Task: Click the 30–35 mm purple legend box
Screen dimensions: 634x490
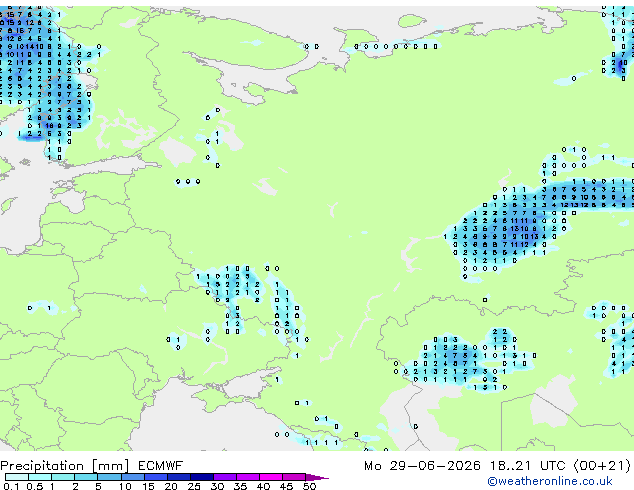Action: click(225, 477)
